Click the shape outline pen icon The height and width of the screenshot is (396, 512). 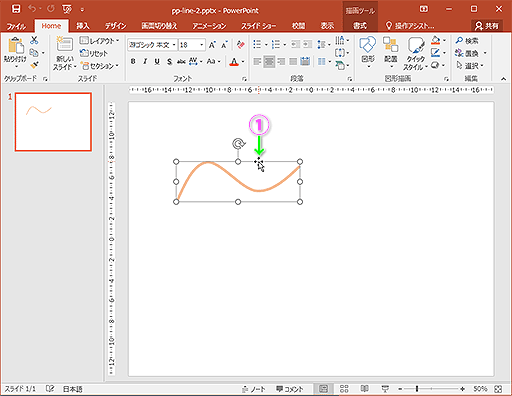click(435, 53)
